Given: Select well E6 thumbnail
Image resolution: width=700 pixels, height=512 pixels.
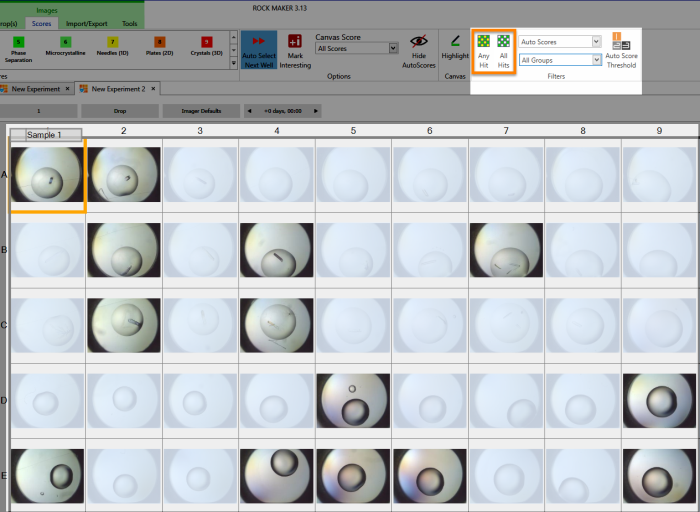Looking at the screenshot, I should (x=430, y=476).
